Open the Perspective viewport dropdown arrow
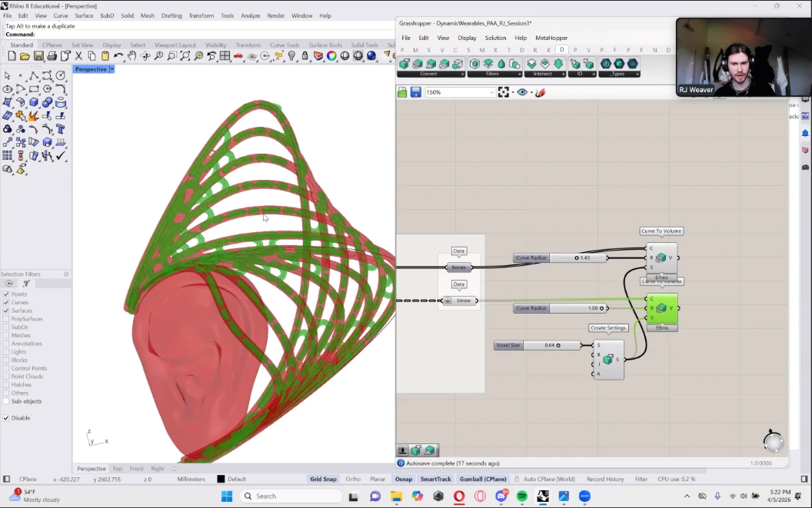812x508 pixels. [111, 69]
